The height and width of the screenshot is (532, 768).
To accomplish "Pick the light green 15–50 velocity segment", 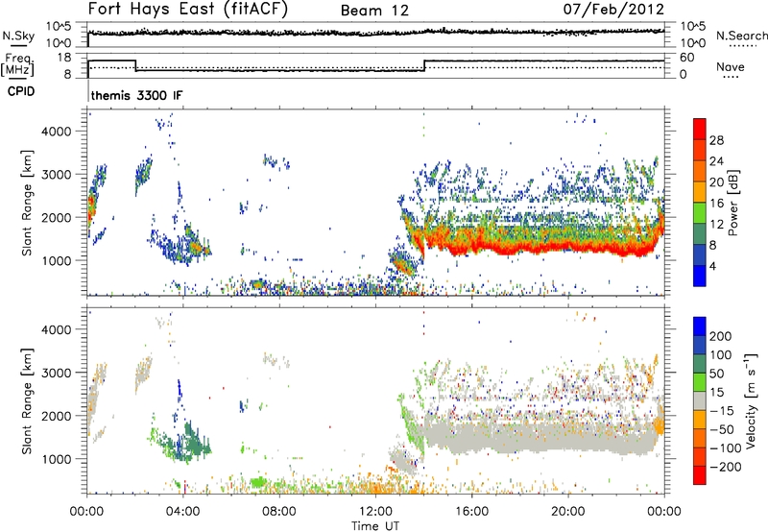I will (700, 382).
